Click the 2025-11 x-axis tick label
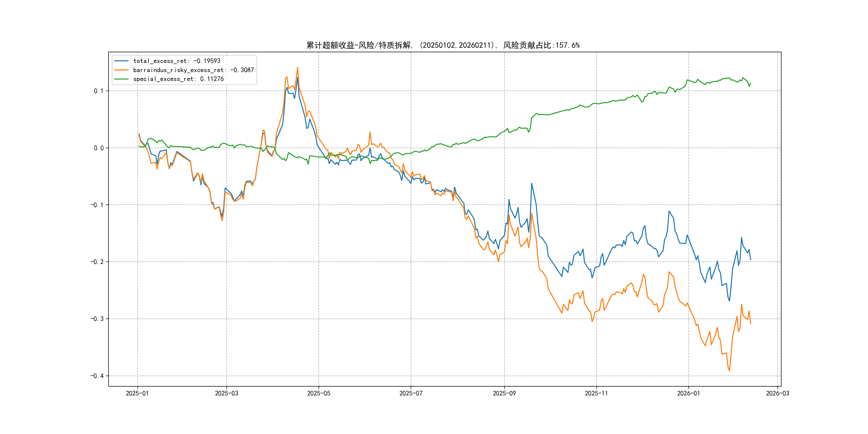Image resolution: width=868 pixels, height=434 pixels. [x=596, y=393]
